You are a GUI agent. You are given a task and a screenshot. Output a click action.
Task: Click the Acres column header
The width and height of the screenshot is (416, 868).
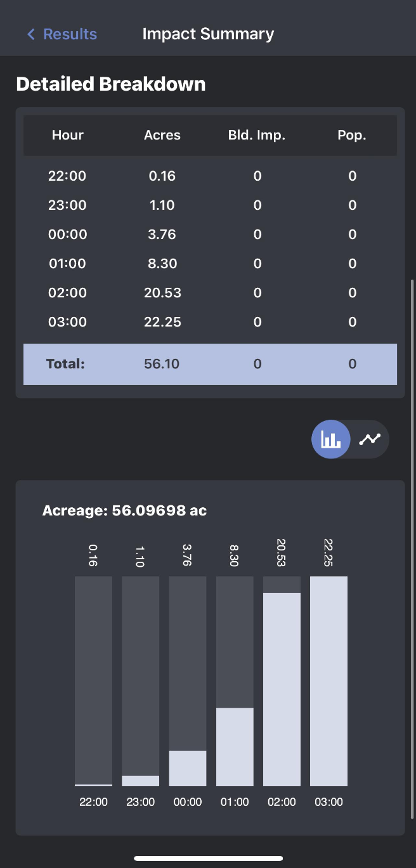[162, 135]
